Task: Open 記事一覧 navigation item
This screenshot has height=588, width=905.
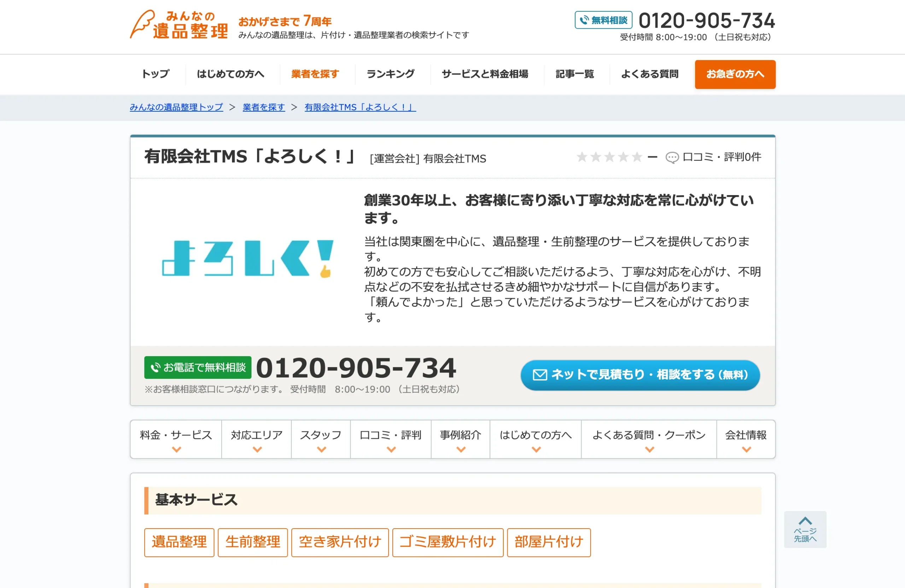Action: click(x=574, y=74)
